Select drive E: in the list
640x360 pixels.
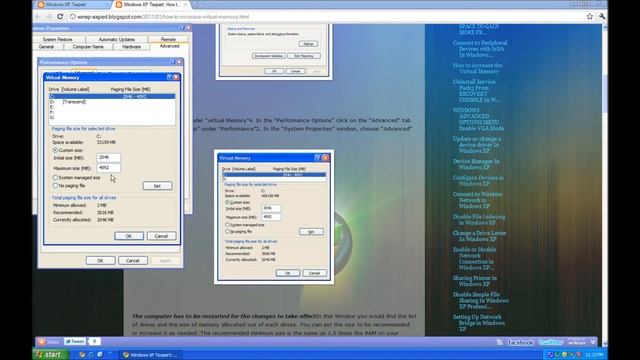tap(112, 107)
